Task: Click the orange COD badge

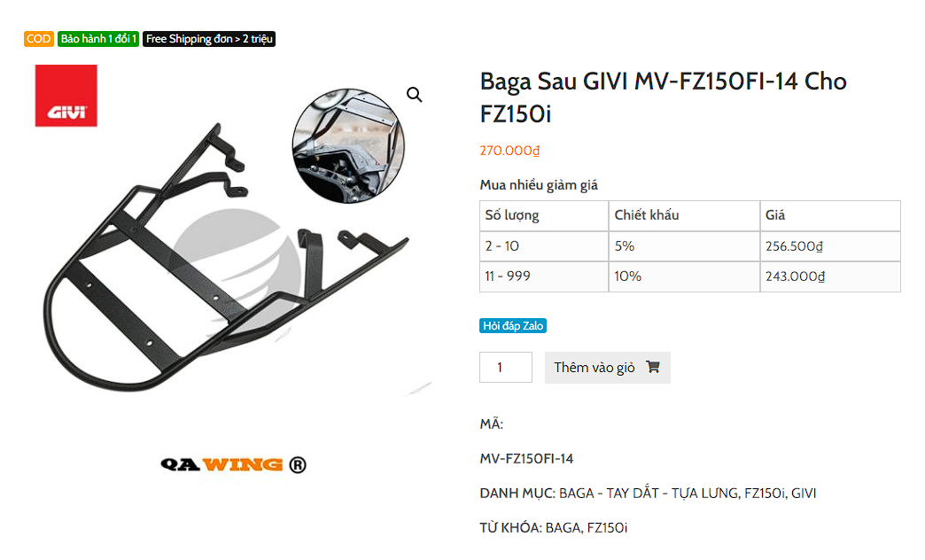Action: tap(39, 39)
